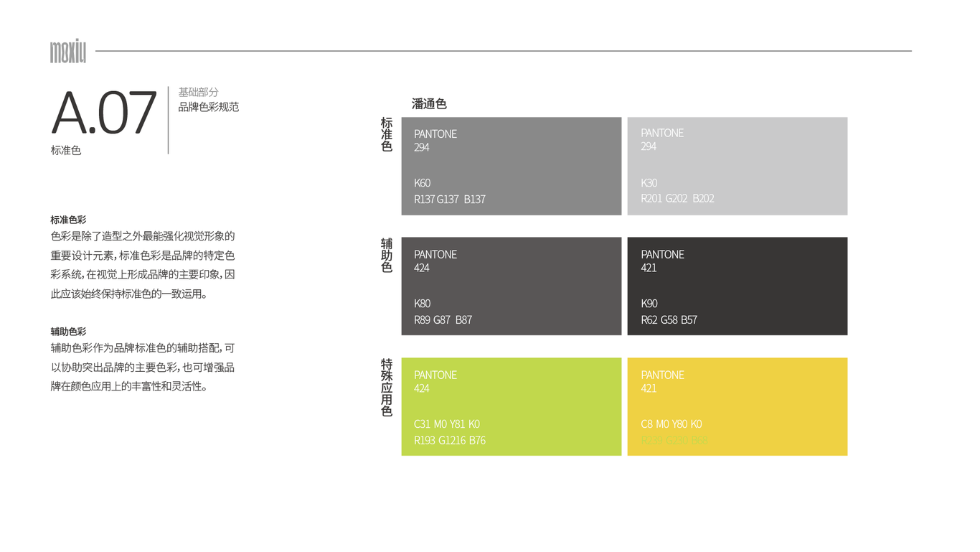980x552 pixels.
Task: Pick the near-black K90 color swatch
Action: coord(738,286)
